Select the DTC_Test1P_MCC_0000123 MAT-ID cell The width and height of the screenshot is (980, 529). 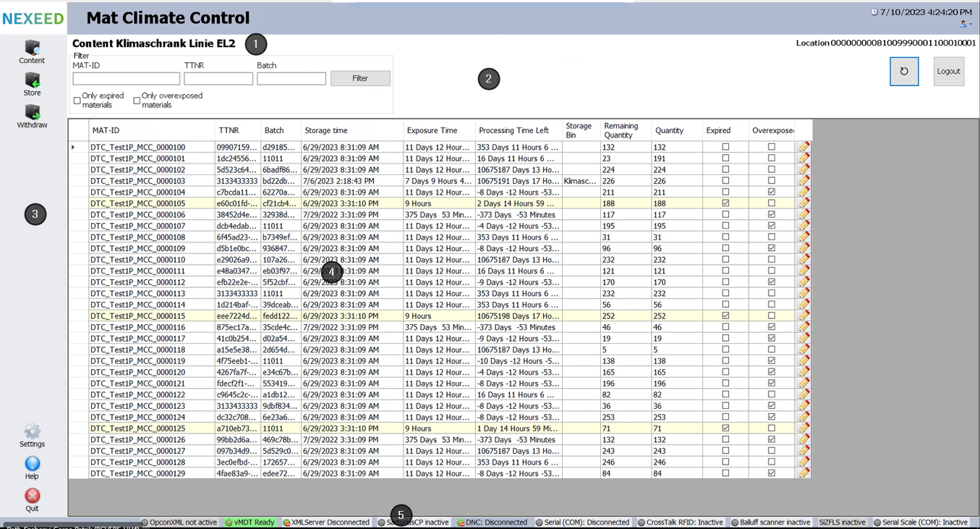coord(152,406)
